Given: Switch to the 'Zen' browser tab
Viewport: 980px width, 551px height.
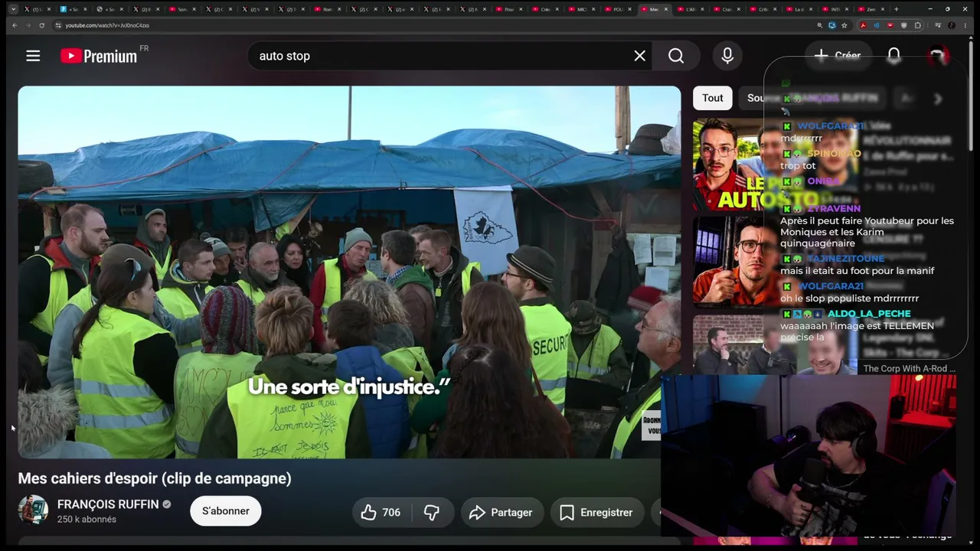Looking at the screenshot, I should coord(871,9).
